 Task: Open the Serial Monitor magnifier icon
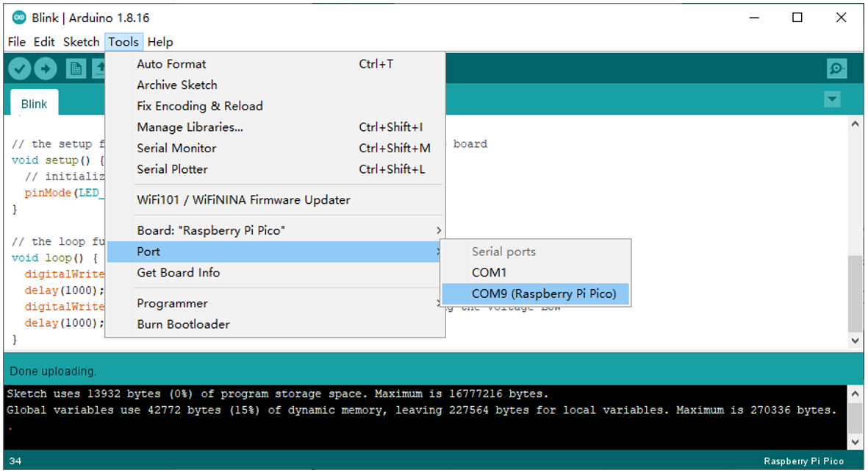[836, 68]
